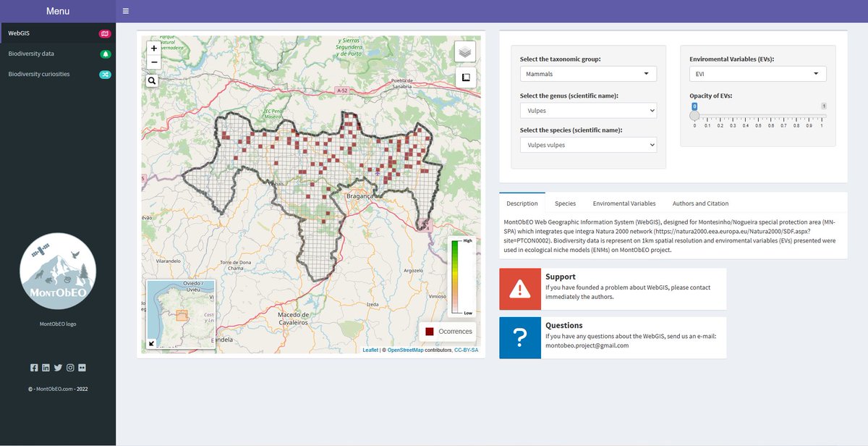Click the green bell badge for Biodiversity data
This screenshot has height=446, width=868.
tap(105, 54)
